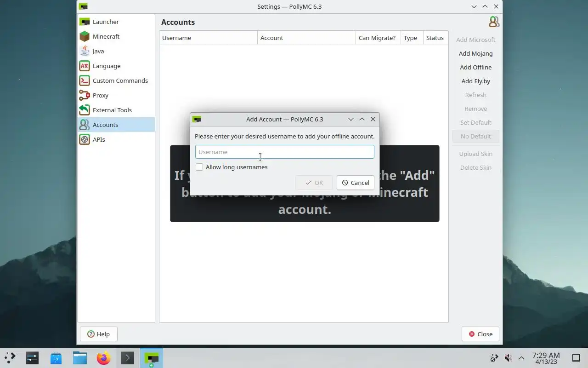The image size is (588, 368).
Task: Click Add Ely.by button
Action: point(475,81)
